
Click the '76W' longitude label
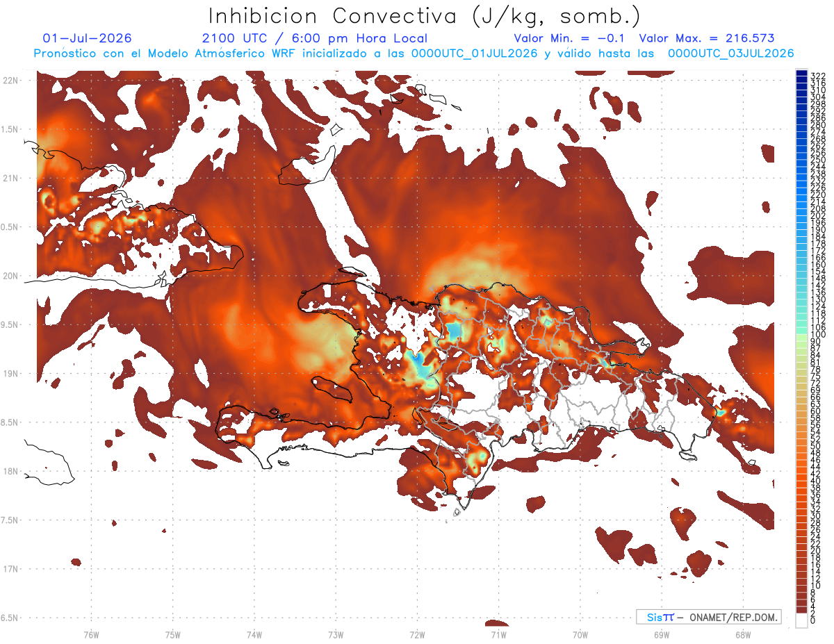pyautogui.click(x=91, y=634)
